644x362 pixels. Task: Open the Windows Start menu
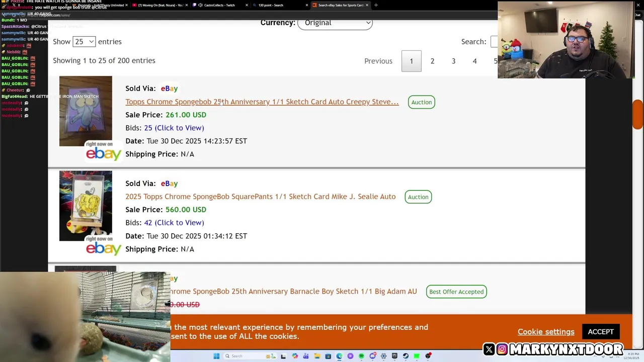tap(216, 356)
